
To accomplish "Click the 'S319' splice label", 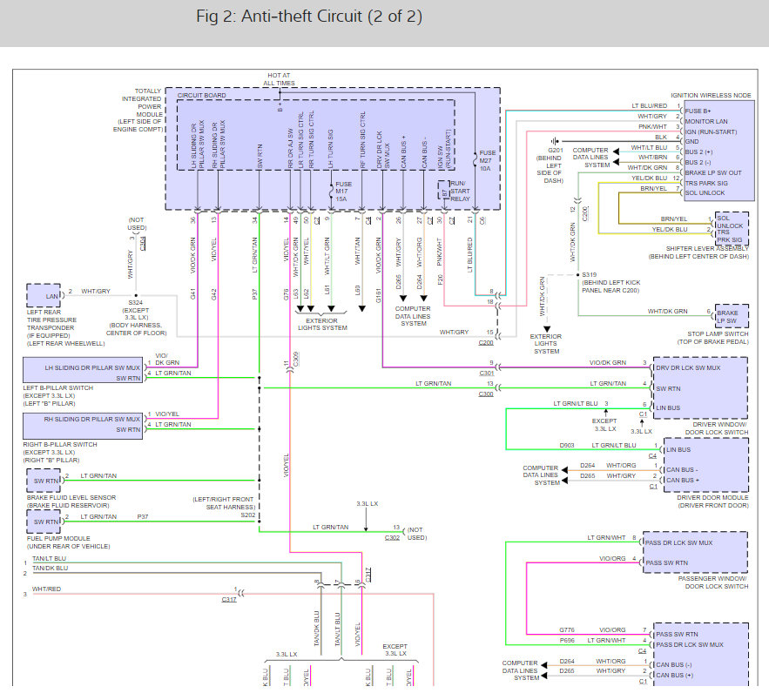I will pyautogui.click(x=589, y=275).
